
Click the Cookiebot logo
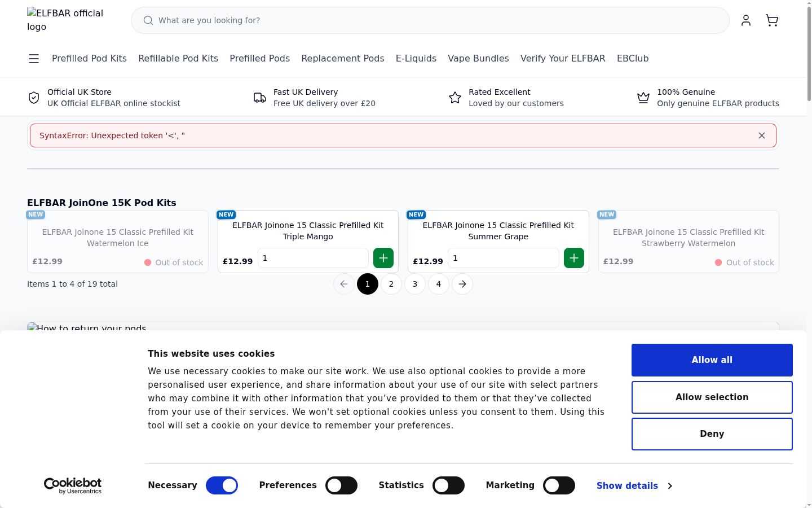click(73, 485)
